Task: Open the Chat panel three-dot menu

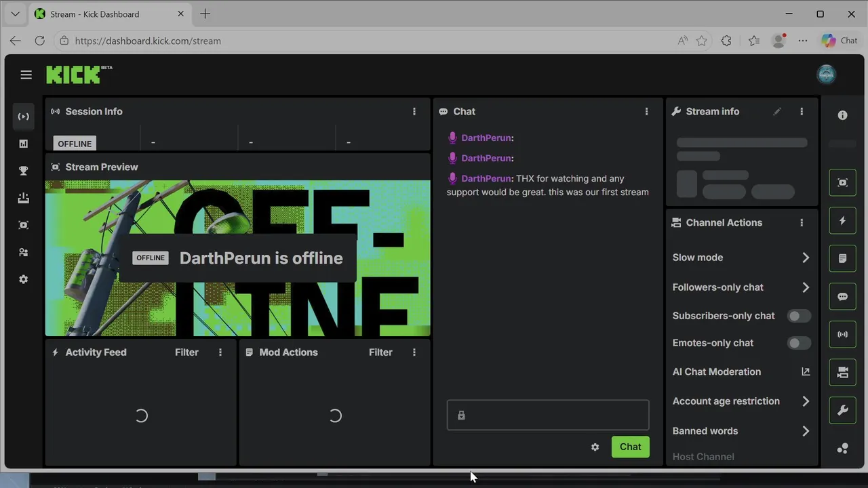Action: (646, 112)
